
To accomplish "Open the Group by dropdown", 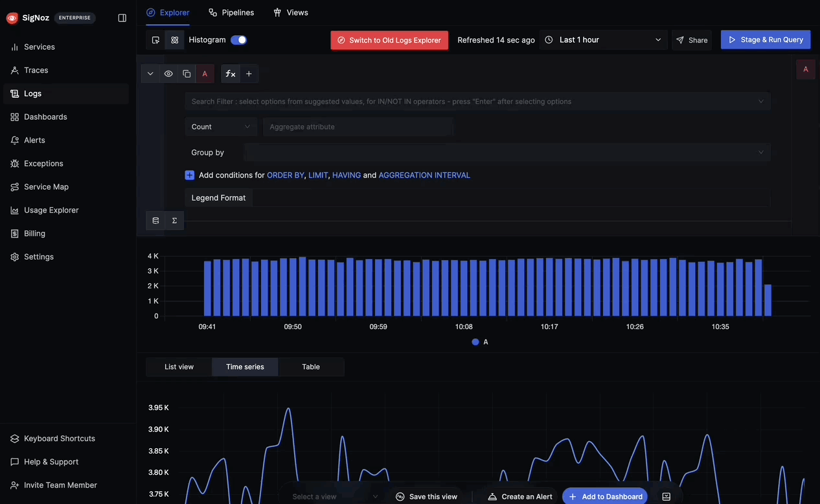I will [507, 152].
